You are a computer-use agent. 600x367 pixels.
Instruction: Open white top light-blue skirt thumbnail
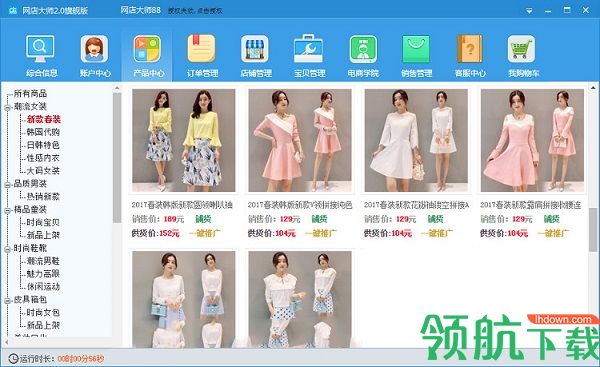184,299
